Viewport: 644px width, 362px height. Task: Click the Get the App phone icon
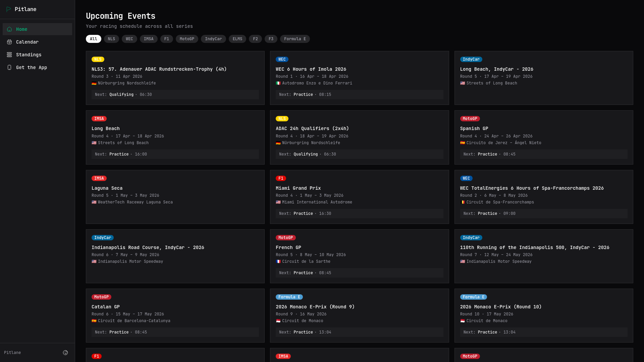click(x=9, y=67)
